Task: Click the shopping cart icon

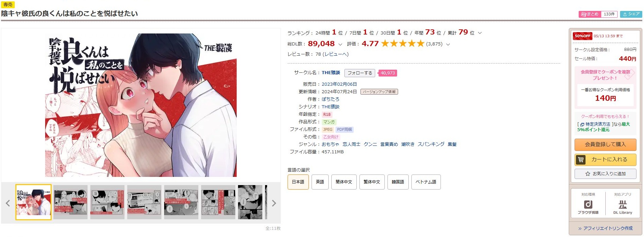Action: 581,159
